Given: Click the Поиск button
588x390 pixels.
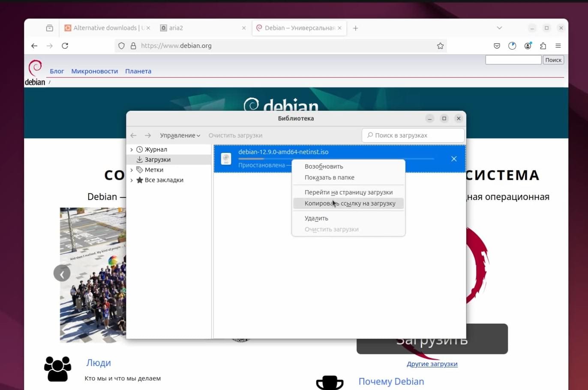Looking at the screenshot, I should [553, 60].
